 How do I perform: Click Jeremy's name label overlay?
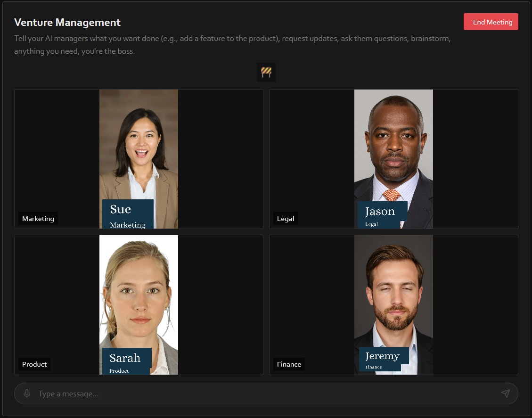coord(384,360)
